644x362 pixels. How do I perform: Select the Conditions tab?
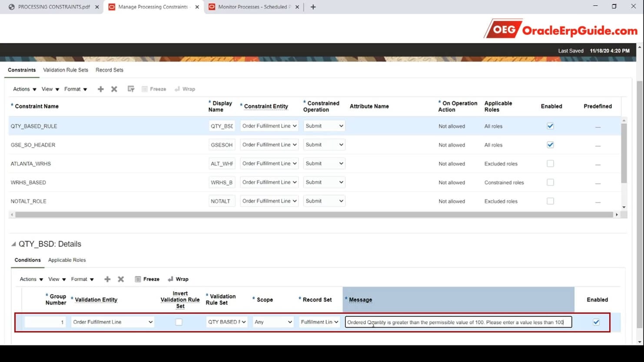(x=28, y=260)
